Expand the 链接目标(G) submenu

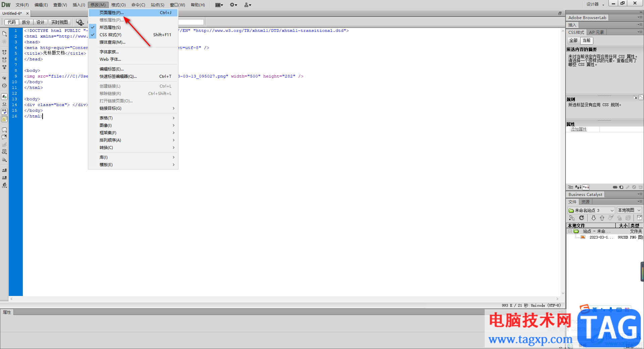tap(133, 108)
